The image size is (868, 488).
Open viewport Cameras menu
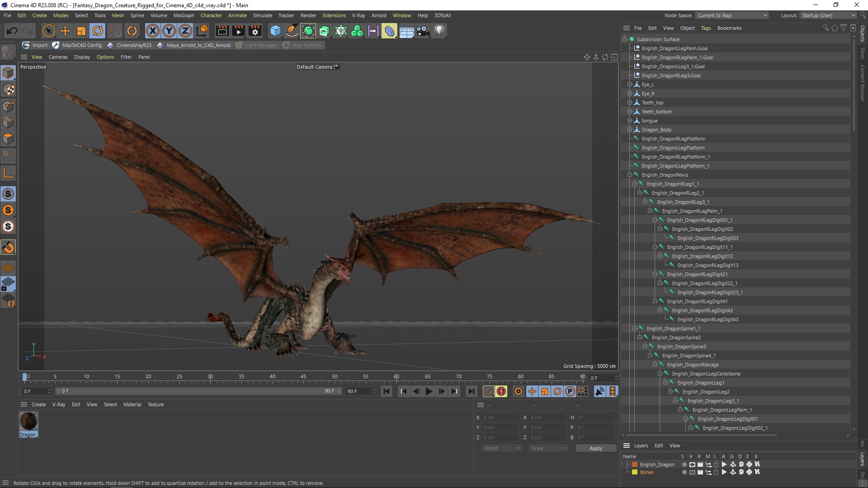tap(58, 57)
